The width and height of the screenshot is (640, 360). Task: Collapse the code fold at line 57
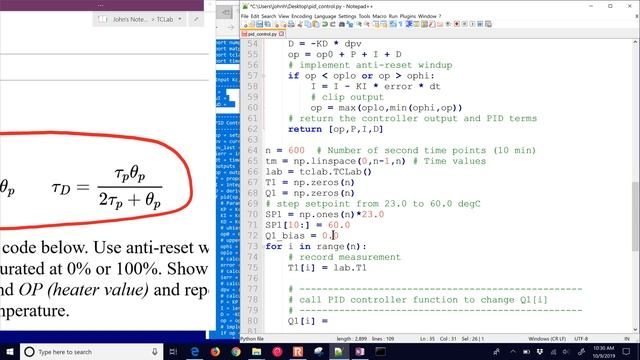pos(263,76)
